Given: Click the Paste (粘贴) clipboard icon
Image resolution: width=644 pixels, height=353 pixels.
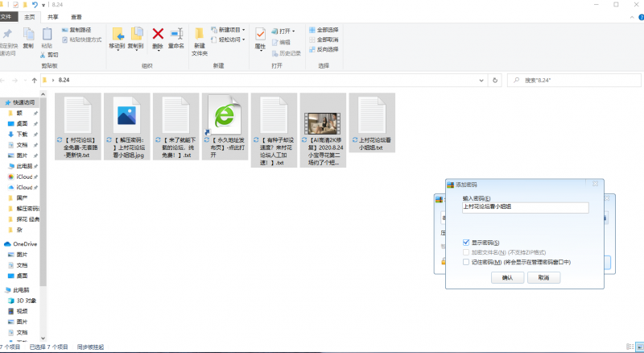Looking at the screenshot, I should click(x=47, y=35).
